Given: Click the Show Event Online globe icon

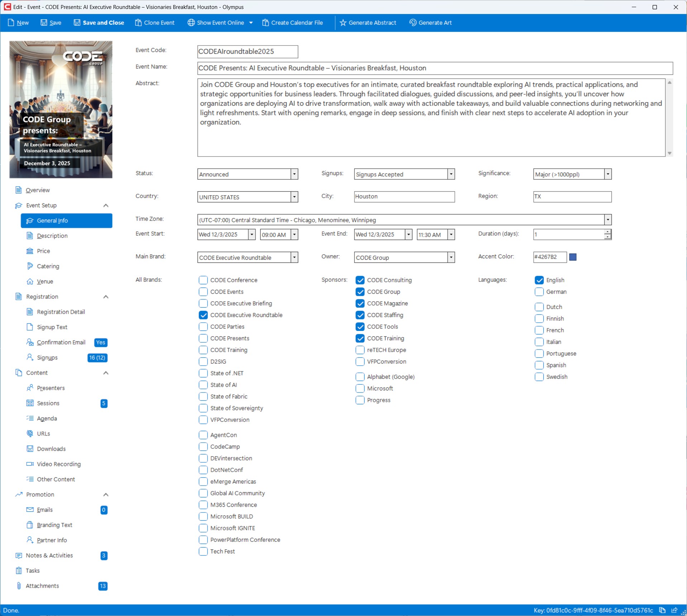Looking at the screenshot, I should (x=191, y=23).
